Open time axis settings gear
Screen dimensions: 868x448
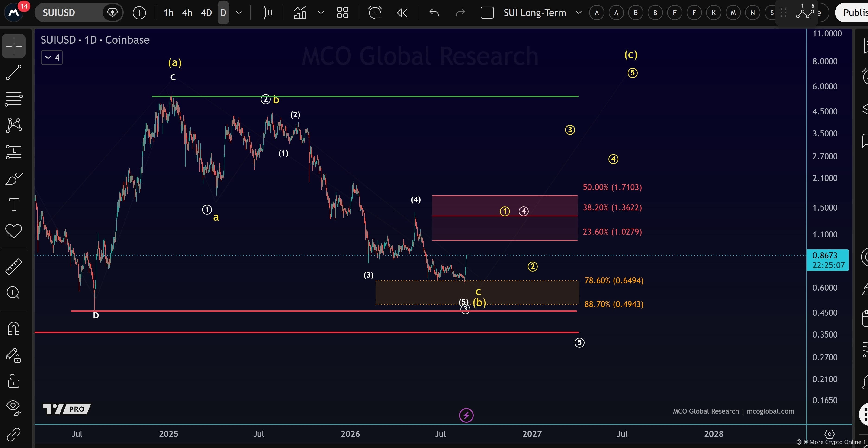coord(829,434)
